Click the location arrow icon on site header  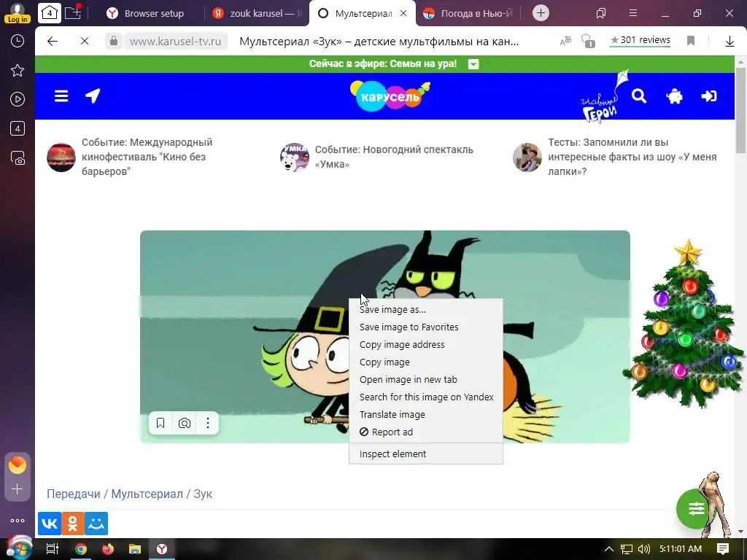tap(93, 96)
